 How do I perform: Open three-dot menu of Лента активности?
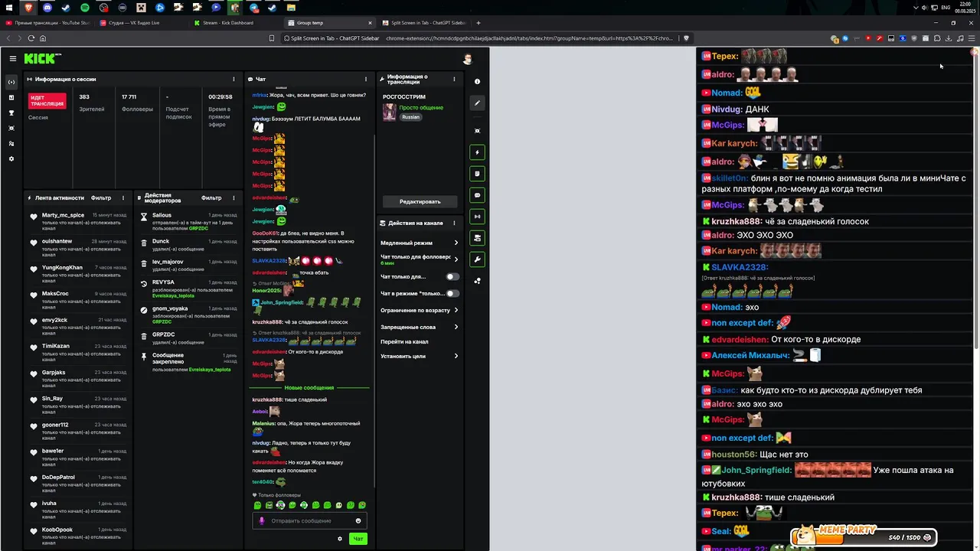[x=123, y=198]
